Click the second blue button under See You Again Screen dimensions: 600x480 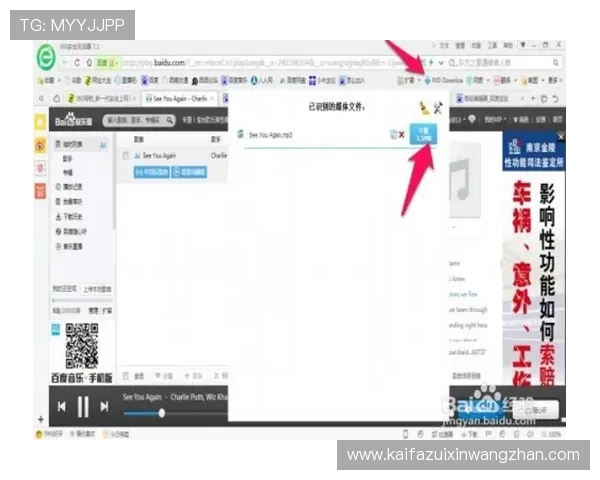(189, 172)
